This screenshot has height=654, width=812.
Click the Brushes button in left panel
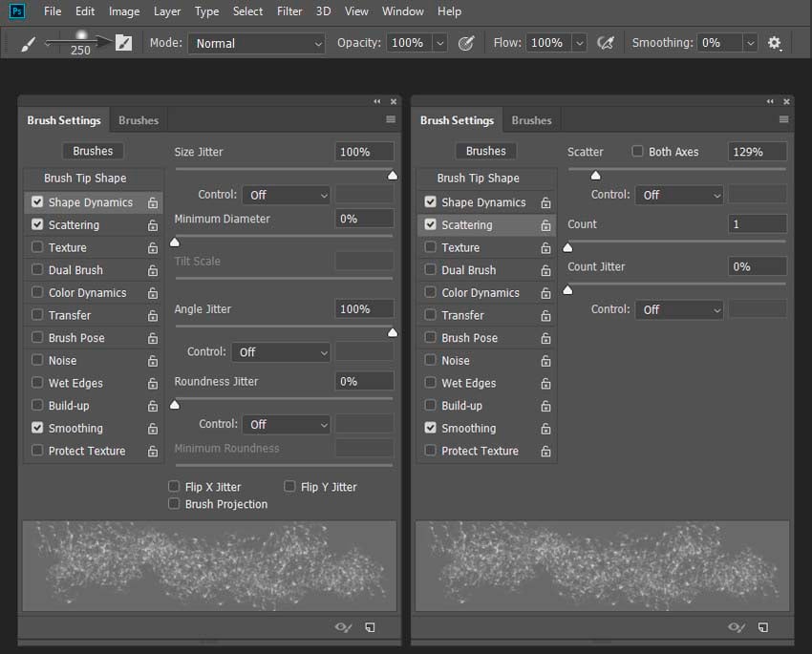coord(93,151)
